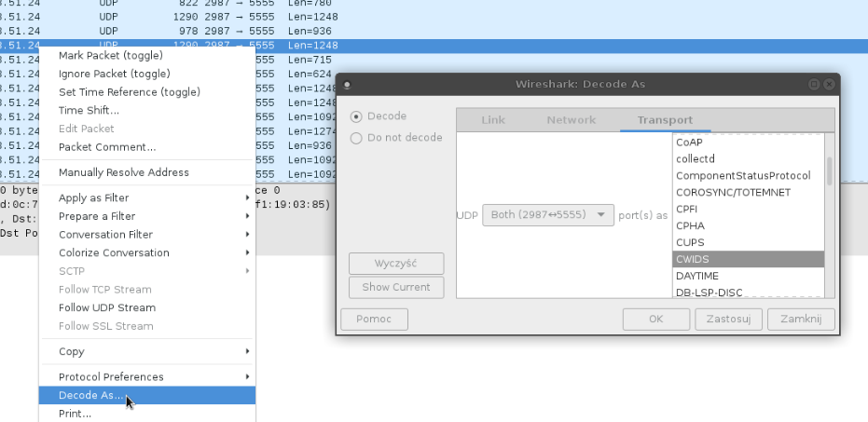The height and width of the screenshot is (422, 868).
Task: Switch to the Network tab
Action: point(571,120)
